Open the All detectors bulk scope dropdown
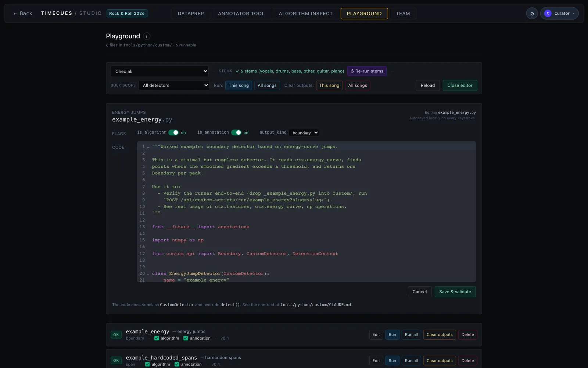The width and height of the screenshot is (588, 368). coord(174,85)
